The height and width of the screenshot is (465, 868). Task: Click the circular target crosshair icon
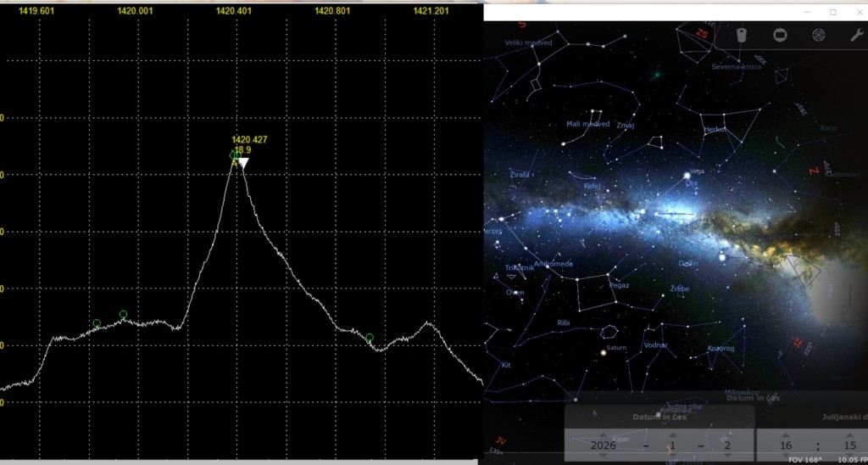(819, 35)
